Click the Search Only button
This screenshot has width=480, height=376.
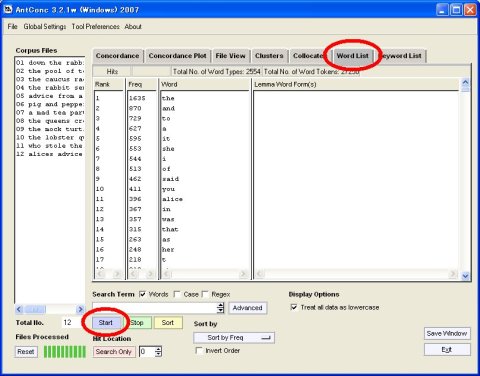tap(114, 352)
